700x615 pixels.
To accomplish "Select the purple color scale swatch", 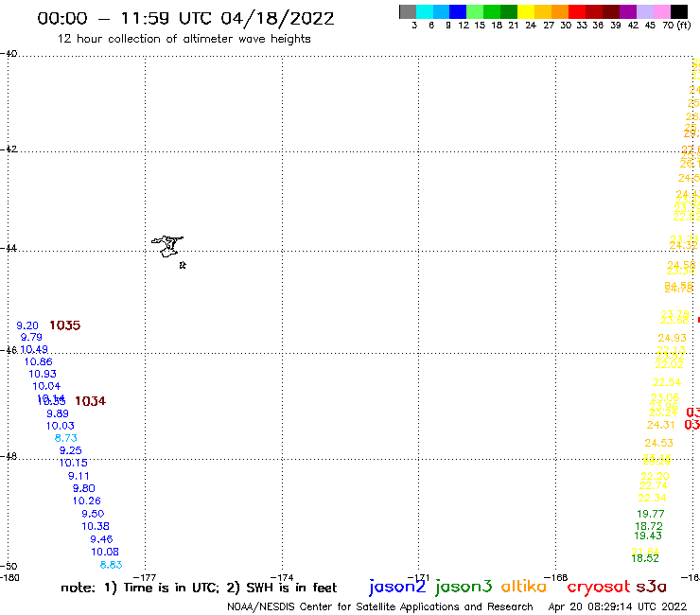I will [x=628, y=11].
